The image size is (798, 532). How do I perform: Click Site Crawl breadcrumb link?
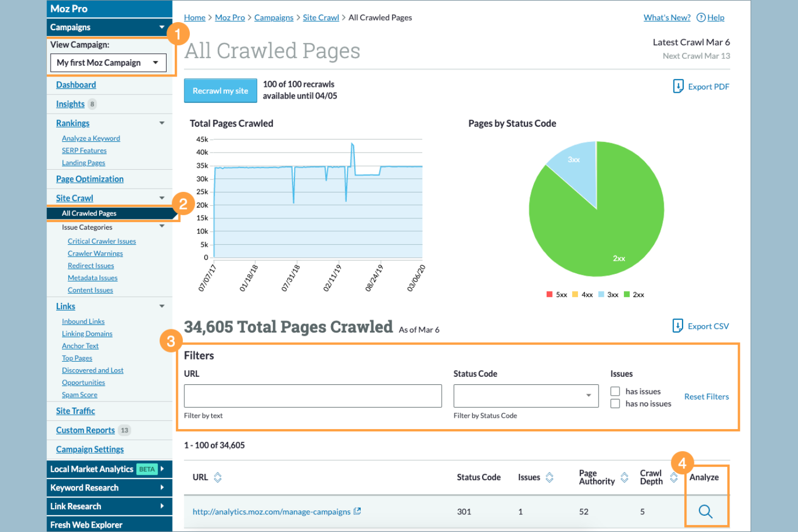(321, 18)
